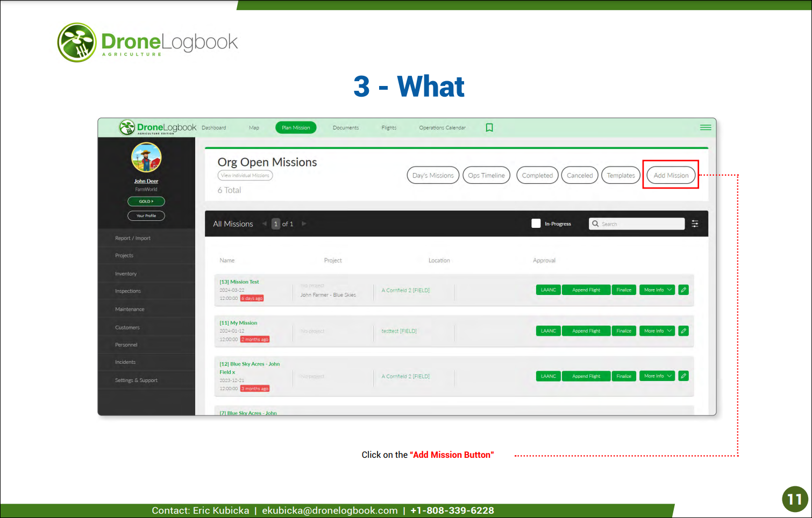Screen dimensions: 812x518
Task: Finalize [13] Mission Test
Action: [x=624, y=290]
